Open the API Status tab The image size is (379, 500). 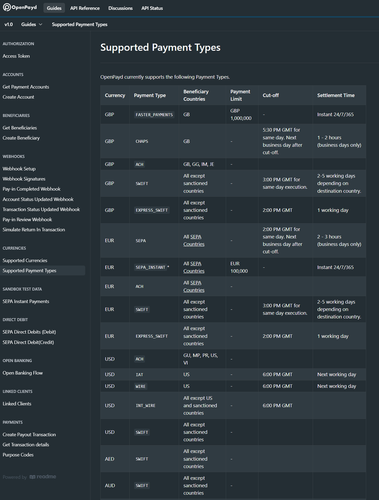point(152,8)
